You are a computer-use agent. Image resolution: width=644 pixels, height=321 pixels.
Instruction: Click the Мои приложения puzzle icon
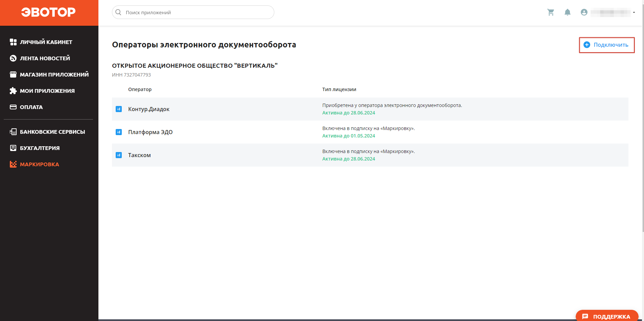click(13, 91)
